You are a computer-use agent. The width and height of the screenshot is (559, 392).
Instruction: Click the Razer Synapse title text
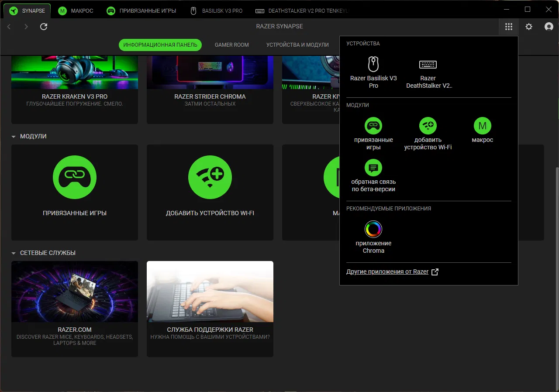(x=279, y=27)
